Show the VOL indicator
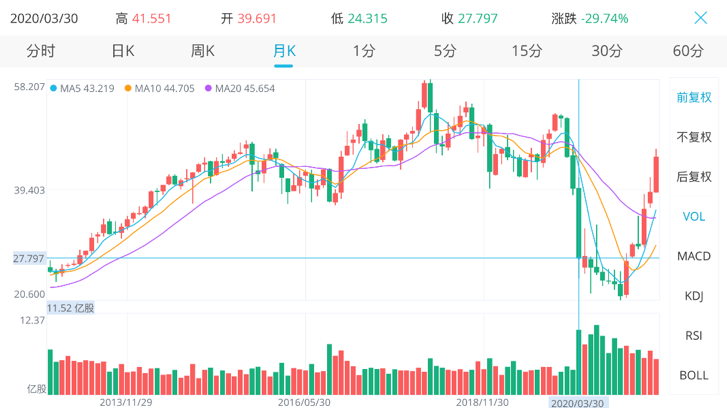Image resolution: width=727 pixels, height=408 pixels. (693, 216)
